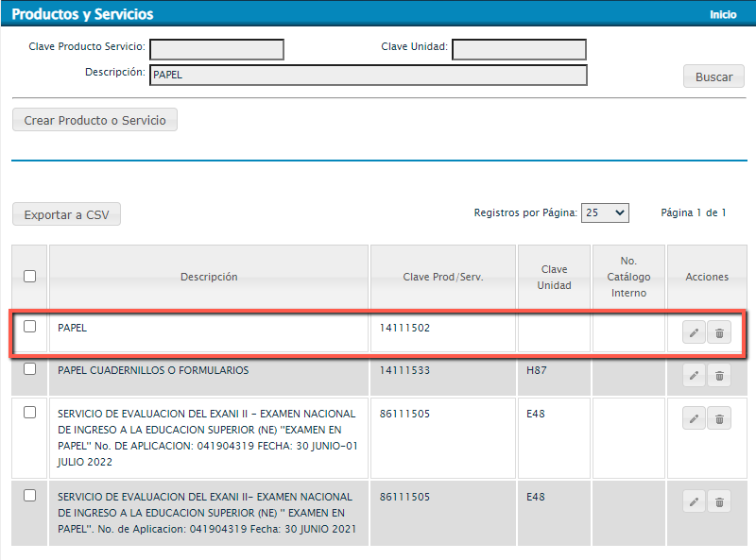Edit the 2022 EXANI II service row
Viewport: 756px width, 560px height.
coord(694,419)
